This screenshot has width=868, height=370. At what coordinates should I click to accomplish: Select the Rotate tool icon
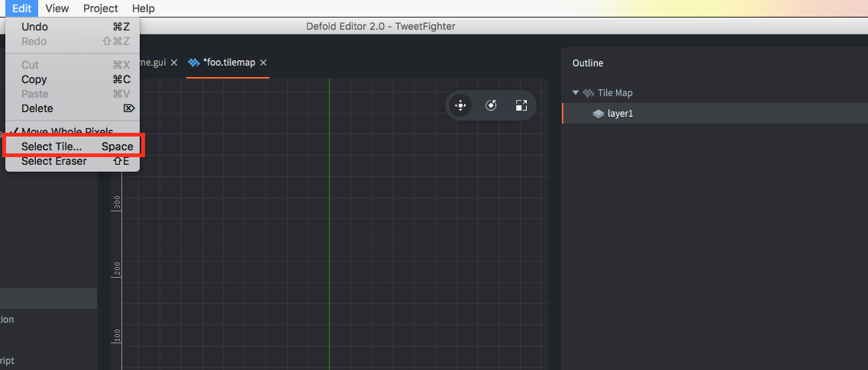(490, 105)
